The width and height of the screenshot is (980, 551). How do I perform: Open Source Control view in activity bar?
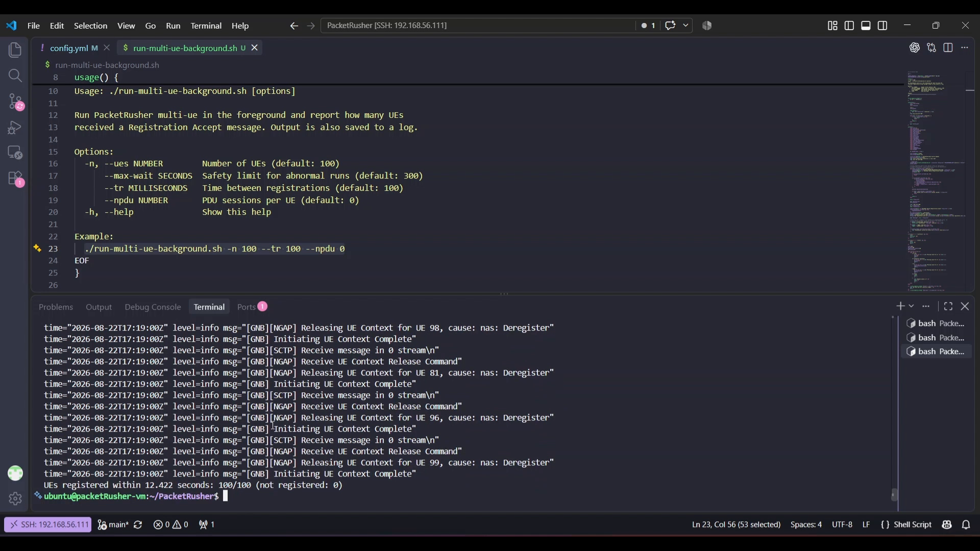click(x=15, y=102)
